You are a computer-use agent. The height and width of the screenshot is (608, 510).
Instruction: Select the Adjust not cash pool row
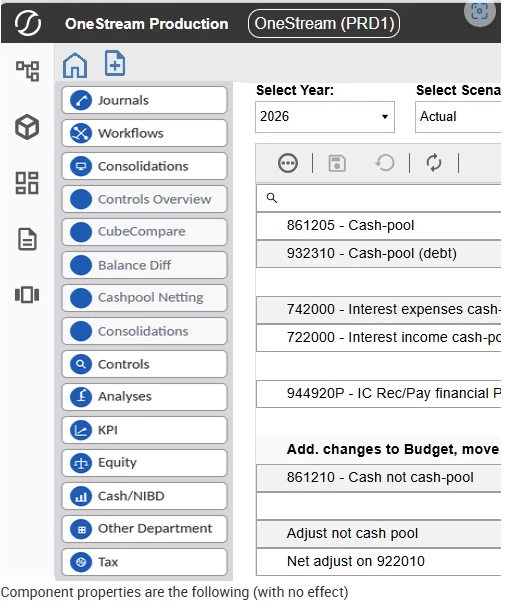379,534
